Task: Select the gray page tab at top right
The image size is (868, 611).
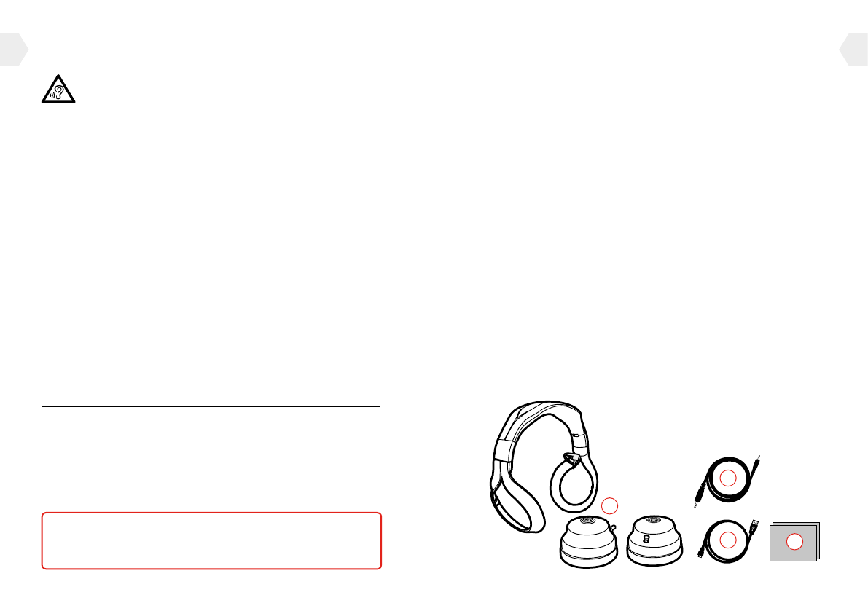Action: [x=853, y=50]
